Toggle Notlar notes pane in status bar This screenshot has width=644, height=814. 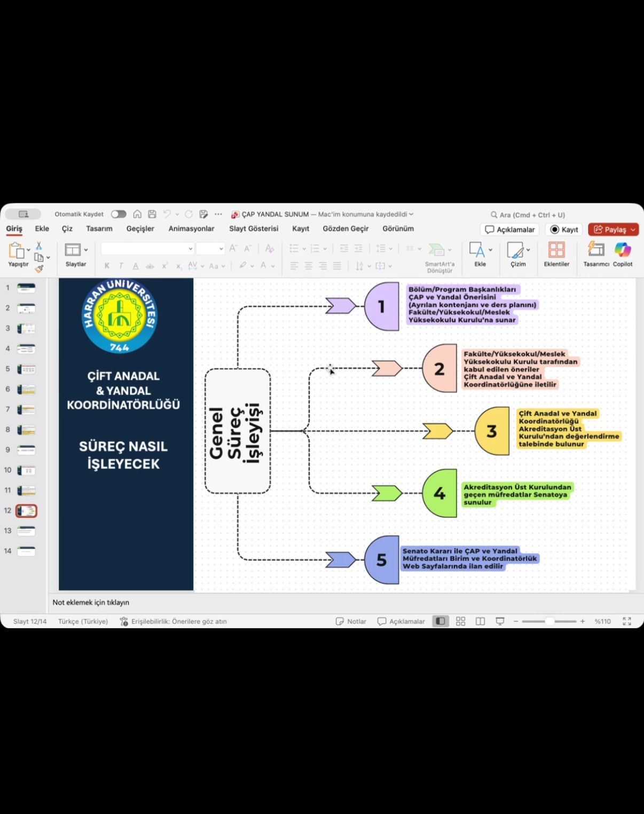point(351,621)
